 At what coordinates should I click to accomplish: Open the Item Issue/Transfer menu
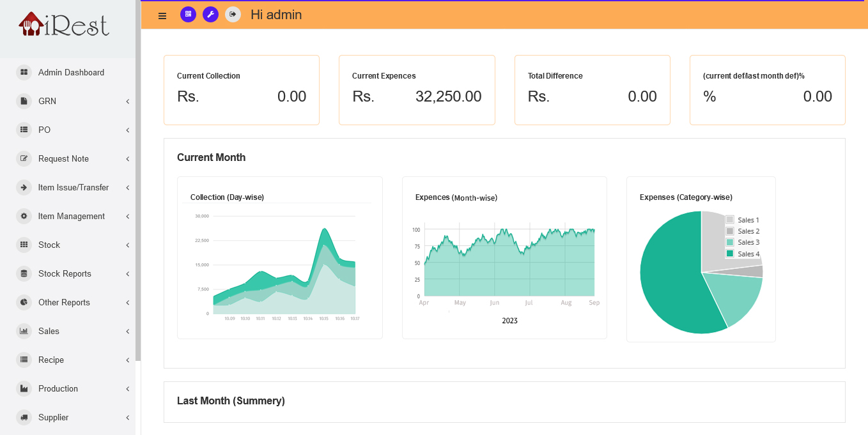pyautogui.click(x=74, y=187)
